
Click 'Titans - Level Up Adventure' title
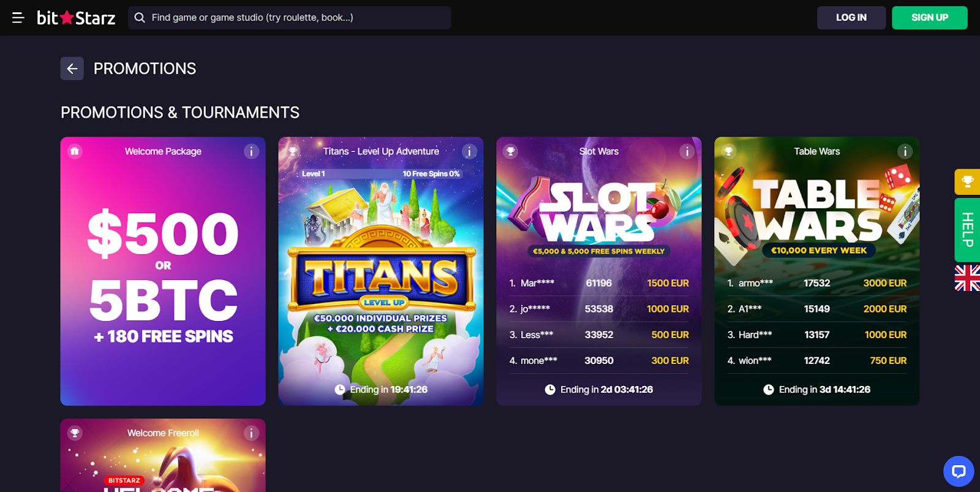(381, 151)
